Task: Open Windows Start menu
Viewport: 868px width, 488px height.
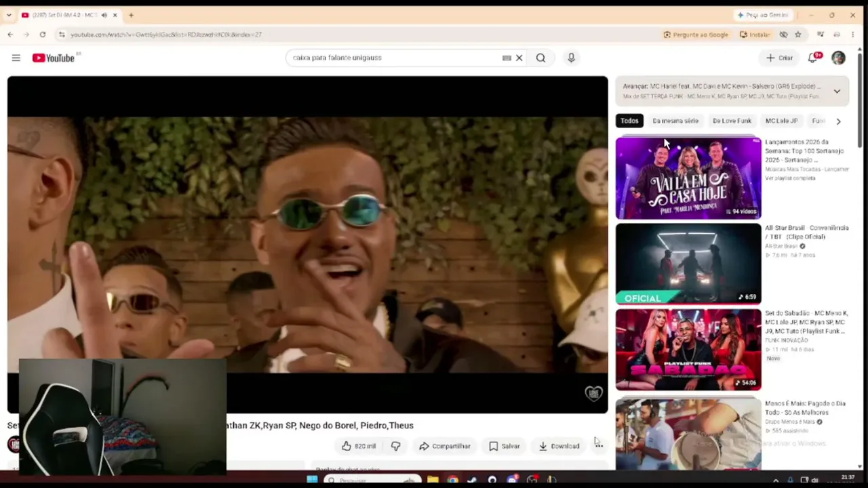Action: [312, 480]
